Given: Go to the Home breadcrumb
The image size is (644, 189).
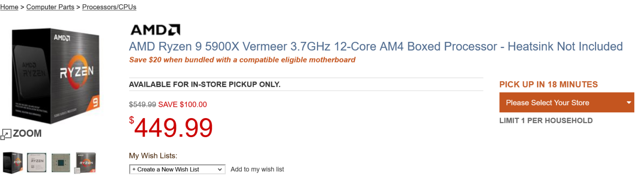Looking at the screenshot, I should coord(9,7).
